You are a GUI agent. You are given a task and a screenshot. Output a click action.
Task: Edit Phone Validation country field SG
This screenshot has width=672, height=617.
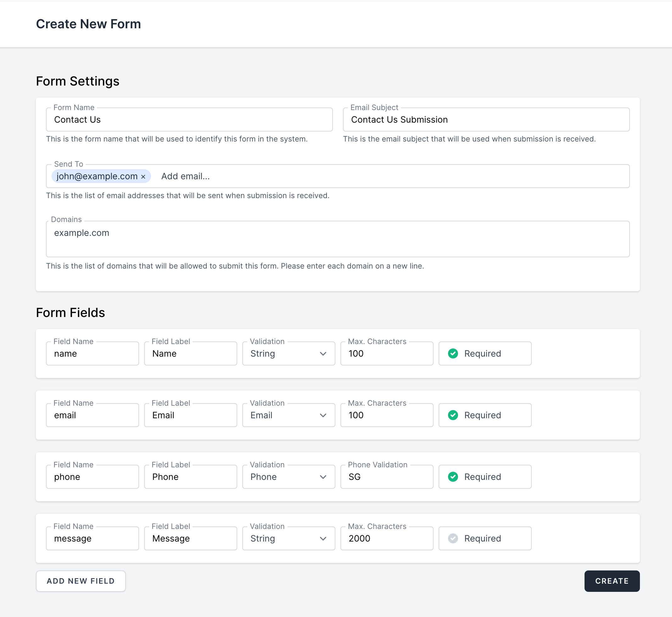click(x=386, y=477)
